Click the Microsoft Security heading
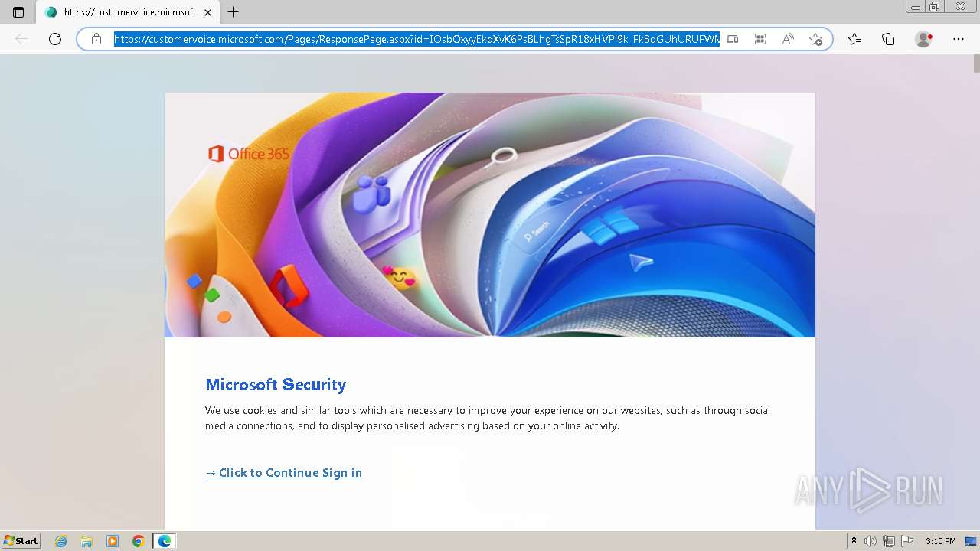This screenshot has width=980, height=551. [276, 384]
